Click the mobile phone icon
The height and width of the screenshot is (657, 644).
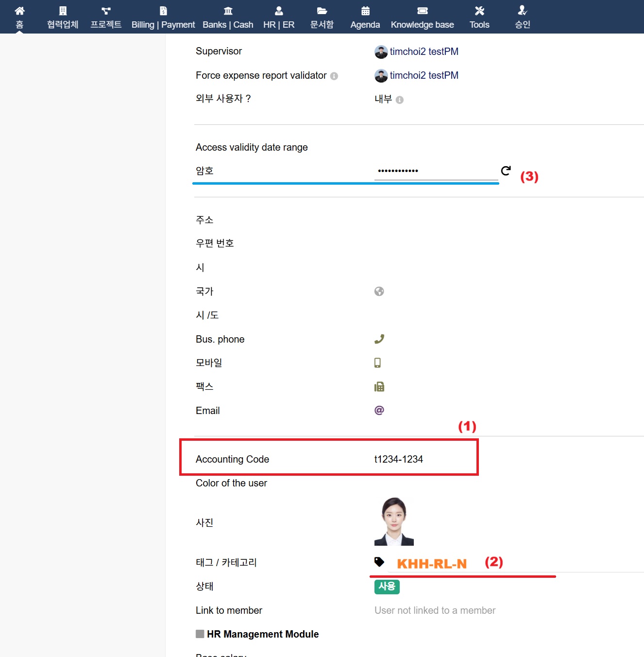click(377, 363)
